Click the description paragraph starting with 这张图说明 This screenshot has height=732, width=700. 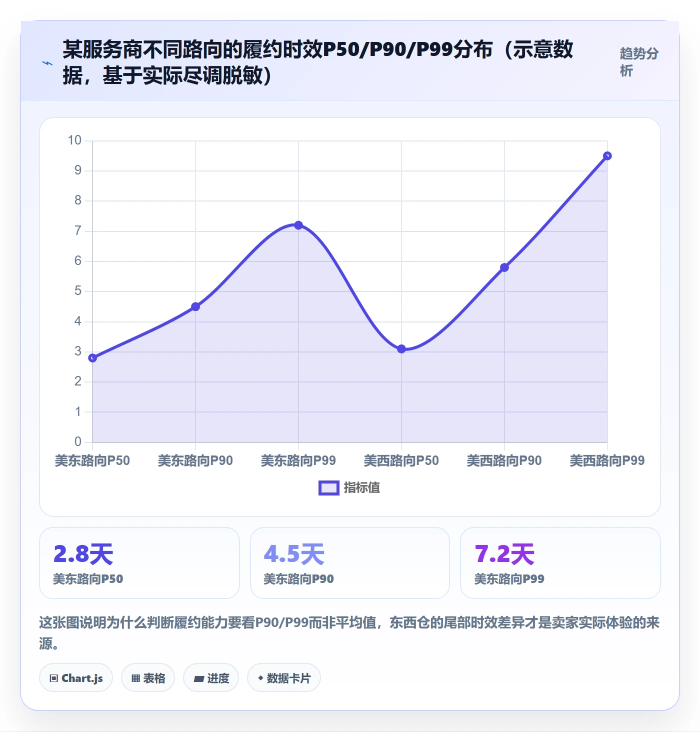coord(349,632)
